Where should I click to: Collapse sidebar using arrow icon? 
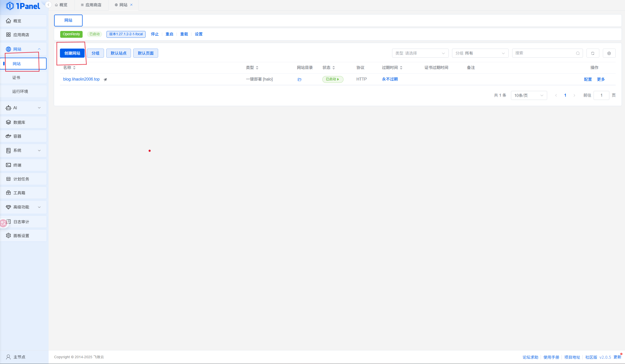[x=48, y=5]
